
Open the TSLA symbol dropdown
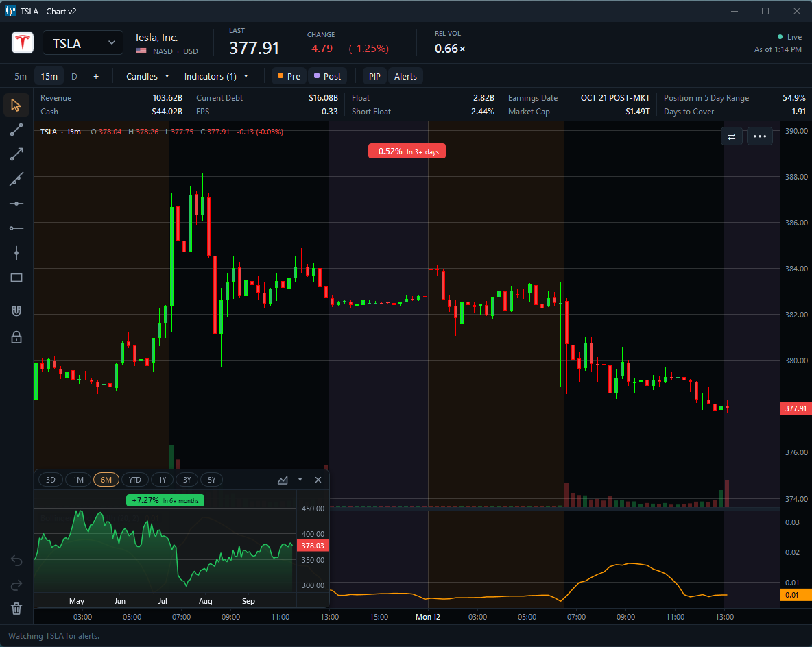tap(83, 43)
